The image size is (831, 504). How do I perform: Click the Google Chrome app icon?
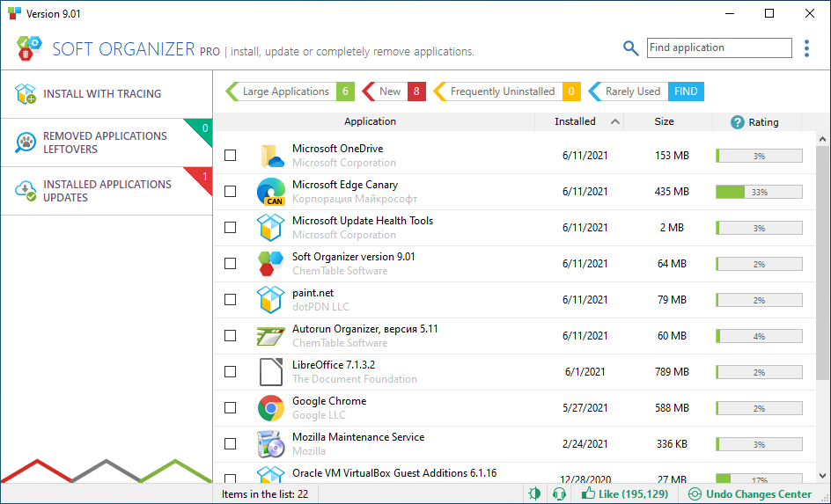(270, 408)
